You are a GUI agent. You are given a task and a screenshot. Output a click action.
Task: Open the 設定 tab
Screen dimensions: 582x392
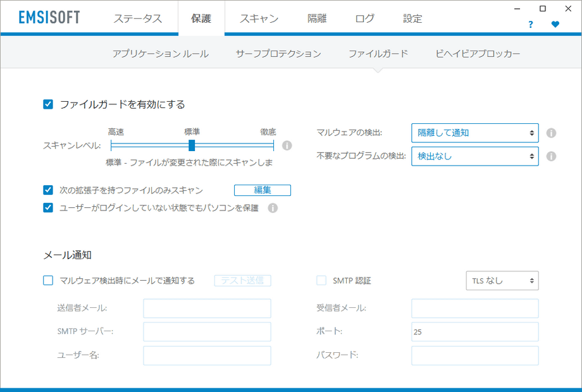[x=412, y=18]
